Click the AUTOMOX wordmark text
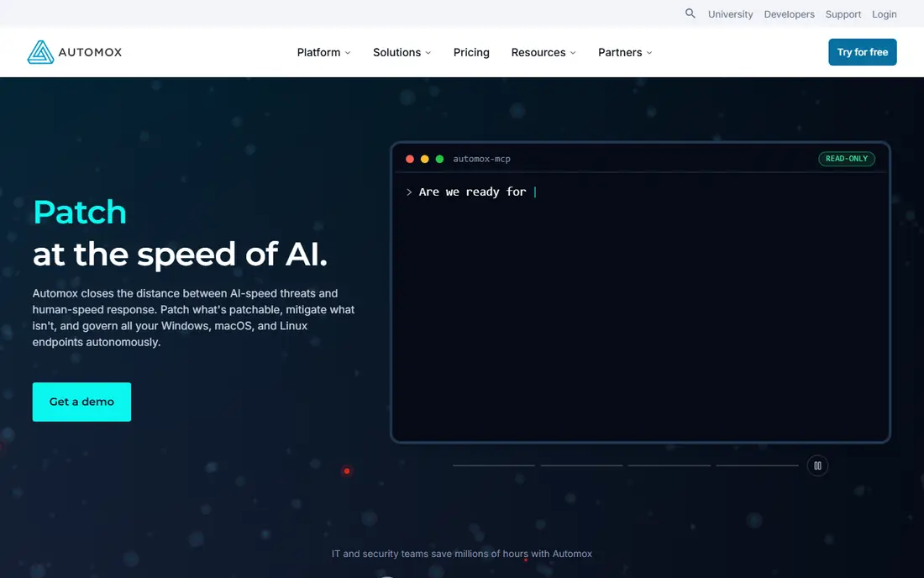The image size is (924, 578). point(90,52)
